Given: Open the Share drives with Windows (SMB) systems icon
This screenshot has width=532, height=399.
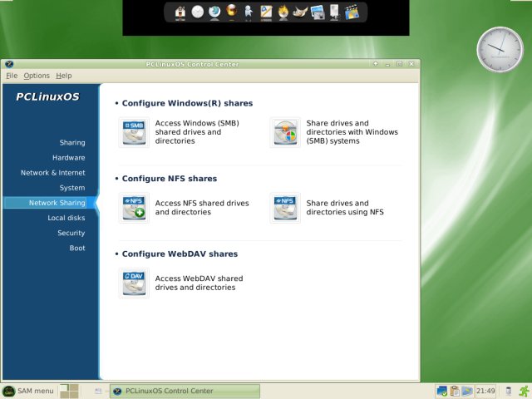Looking at the screenshot, I should [x=285, y=132].
